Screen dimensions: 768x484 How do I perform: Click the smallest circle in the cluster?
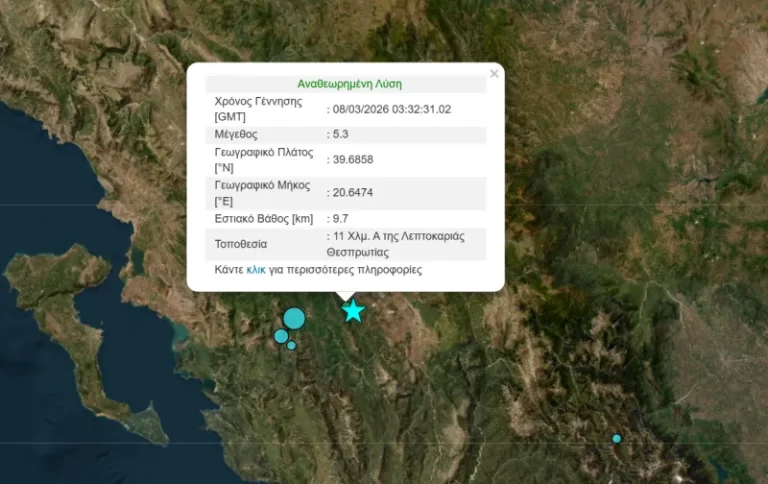click(x=291, y=346)
